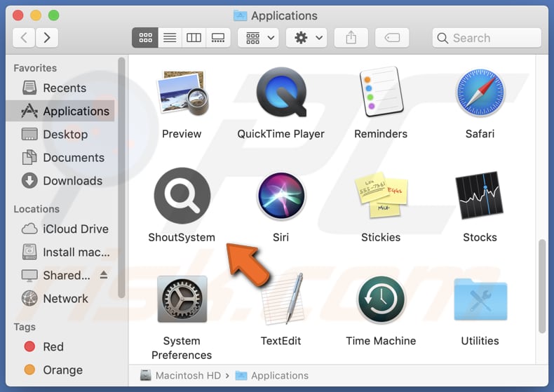Click the Stickies name label
554x392 pixels.
[381, 237]
